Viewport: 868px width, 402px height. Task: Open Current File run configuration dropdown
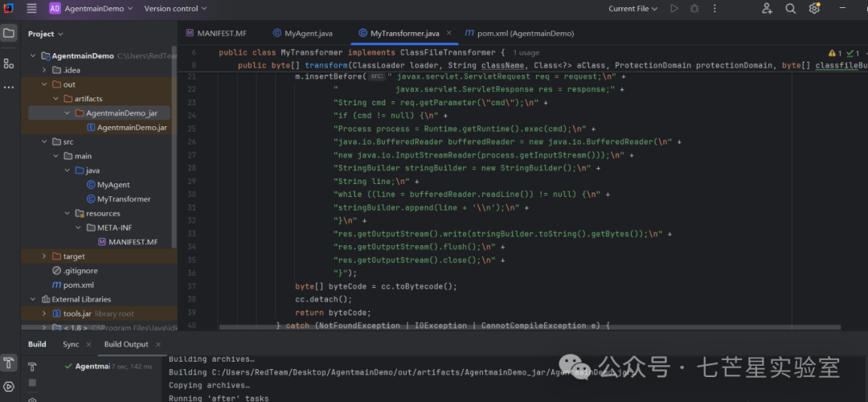[x=633, y=8]
